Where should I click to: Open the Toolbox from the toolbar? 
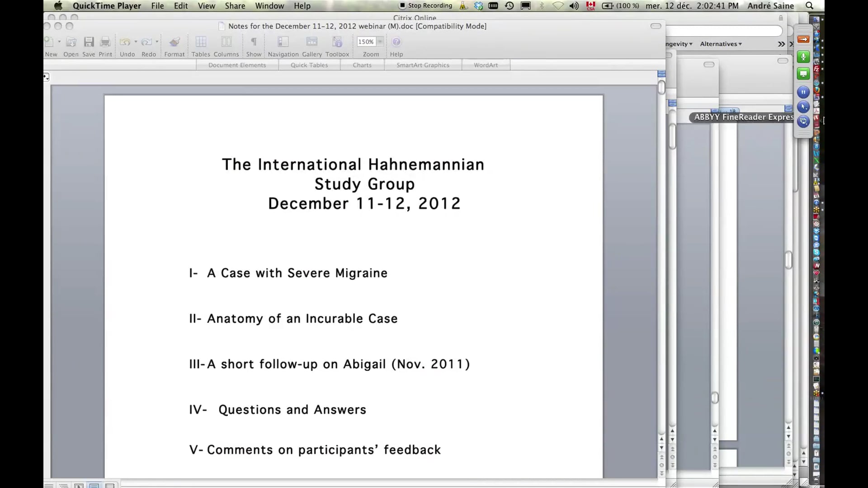point(337,42)
